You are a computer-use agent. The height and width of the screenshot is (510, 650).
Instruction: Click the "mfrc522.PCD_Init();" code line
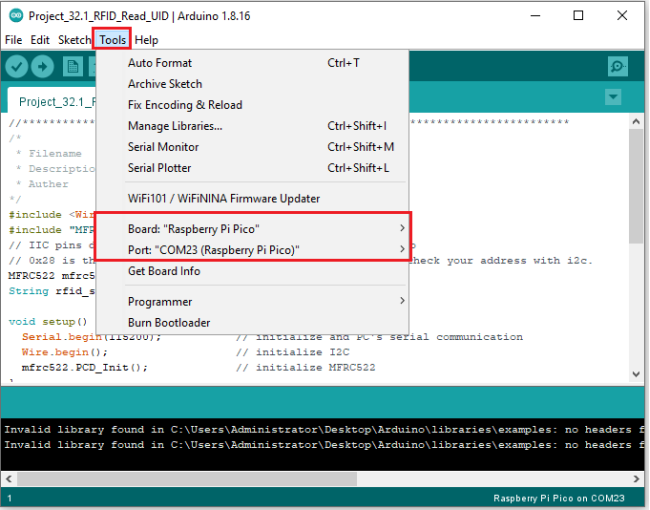point(85,367)
